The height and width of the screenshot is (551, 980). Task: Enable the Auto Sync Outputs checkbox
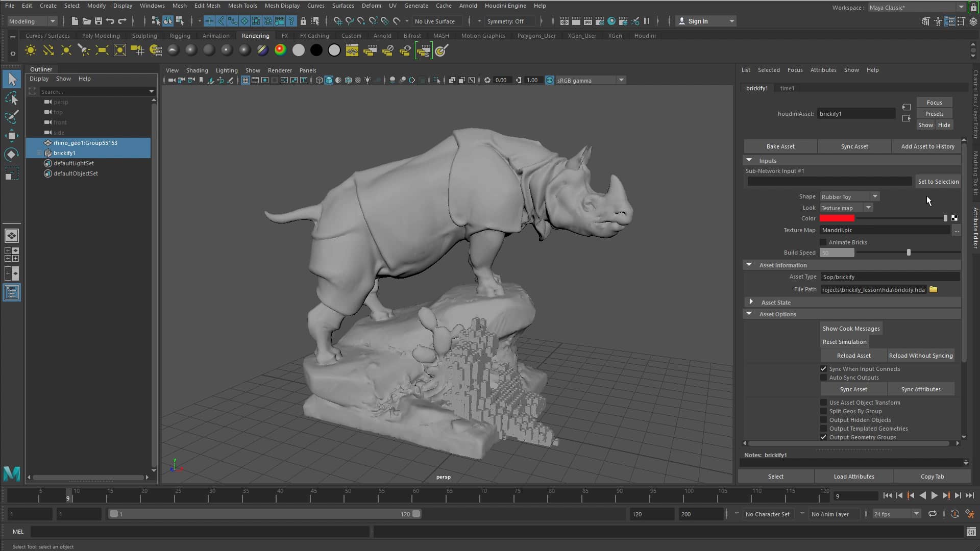pos(823,378)
